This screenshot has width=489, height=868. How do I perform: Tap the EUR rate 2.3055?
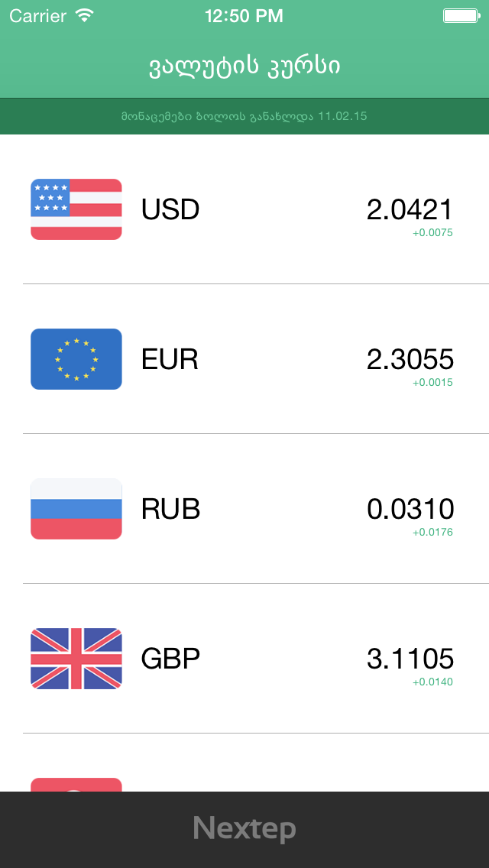coord(410,359)
